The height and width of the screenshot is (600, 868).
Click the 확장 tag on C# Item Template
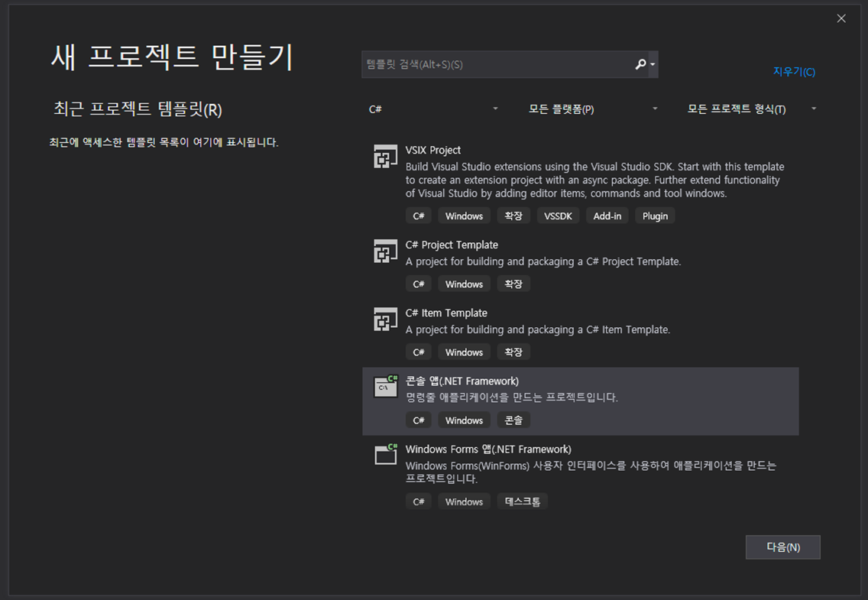(513, 352)
